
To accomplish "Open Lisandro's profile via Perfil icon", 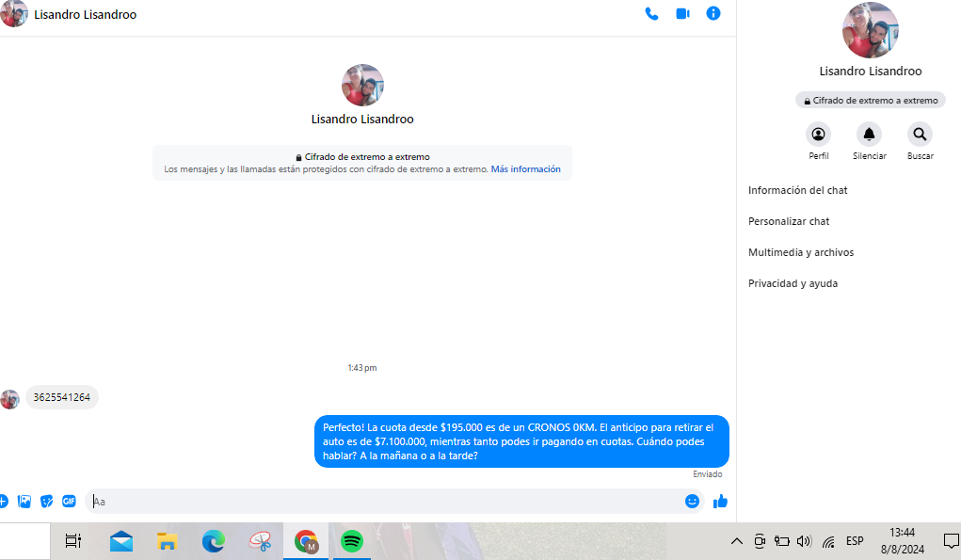I will click(x=818, y=135).
